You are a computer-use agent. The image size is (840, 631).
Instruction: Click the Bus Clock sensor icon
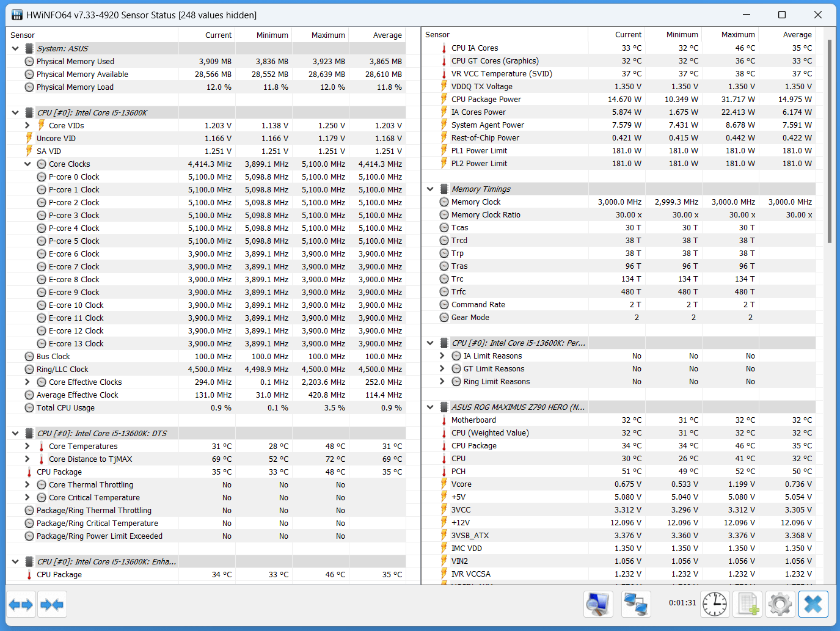[x=29, y=356]
